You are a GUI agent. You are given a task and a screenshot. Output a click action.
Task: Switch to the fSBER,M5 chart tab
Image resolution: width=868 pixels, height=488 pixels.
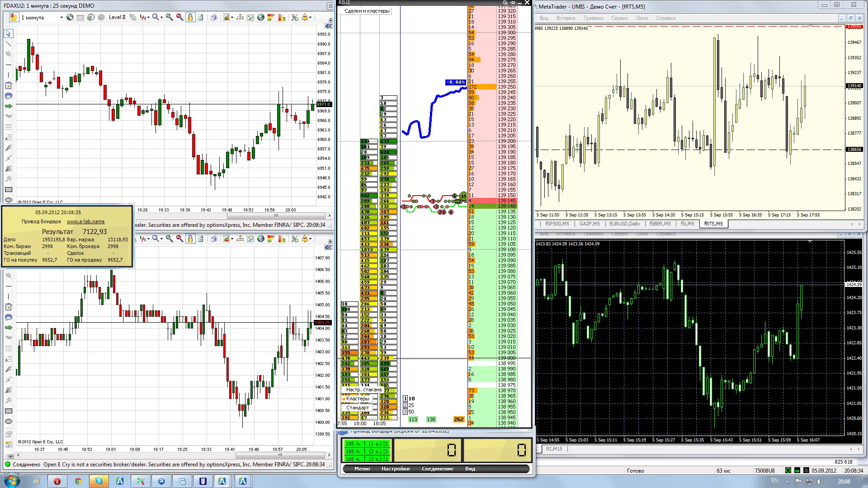pyautogui.click(x=660, y=224)
